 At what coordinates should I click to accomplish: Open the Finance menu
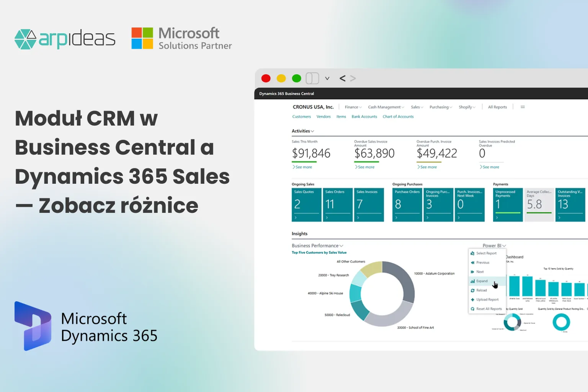pyautogui.click(x=353, y=107)
